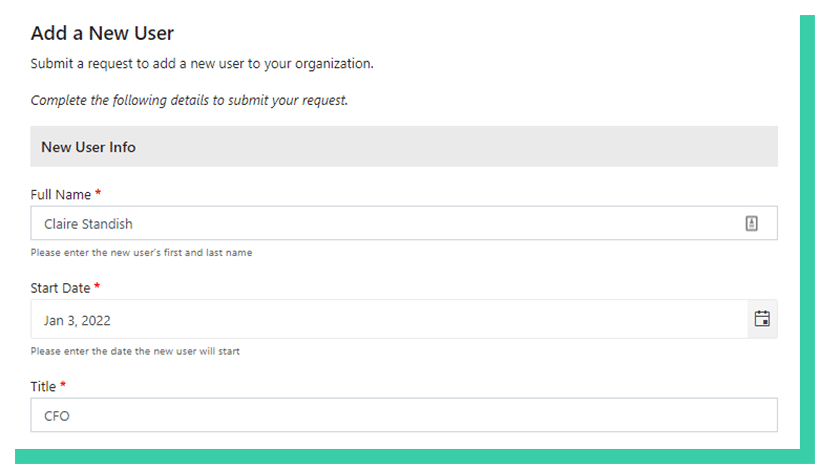This screenshot has width=815, height=464.
Task: Click the Full Name label
Action: click(x=61, y=195)
